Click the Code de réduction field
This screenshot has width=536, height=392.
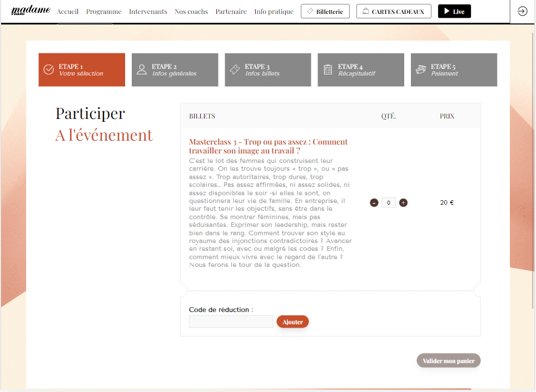(x=231, y=321)
